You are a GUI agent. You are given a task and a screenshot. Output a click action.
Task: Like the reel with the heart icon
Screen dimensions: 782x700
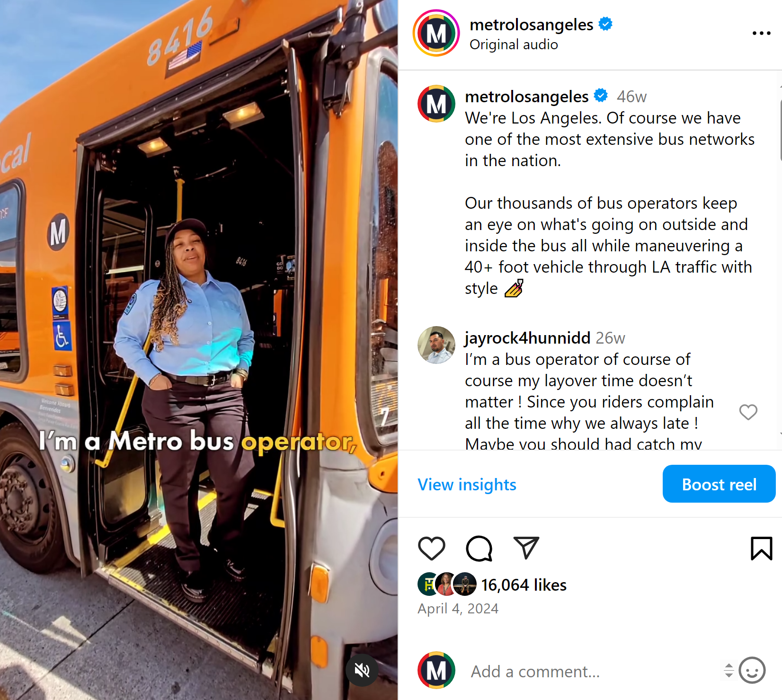[x=431, y=549]
